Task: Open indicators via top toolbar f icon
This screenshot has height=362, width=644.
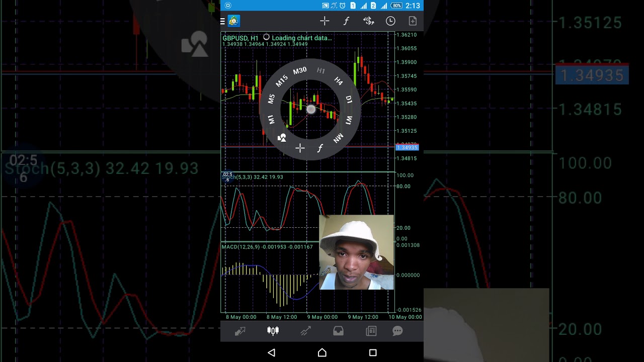Action: (x=346, y=21)
